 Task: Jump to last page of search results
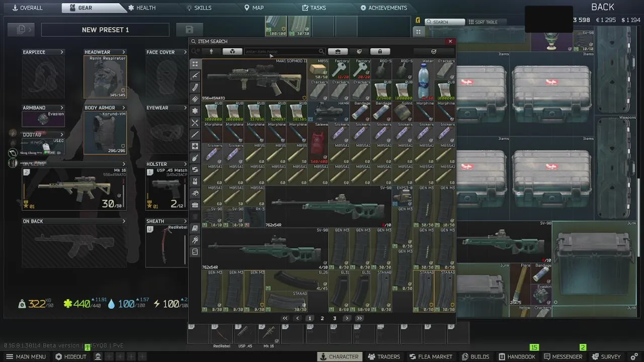point(359,318)
